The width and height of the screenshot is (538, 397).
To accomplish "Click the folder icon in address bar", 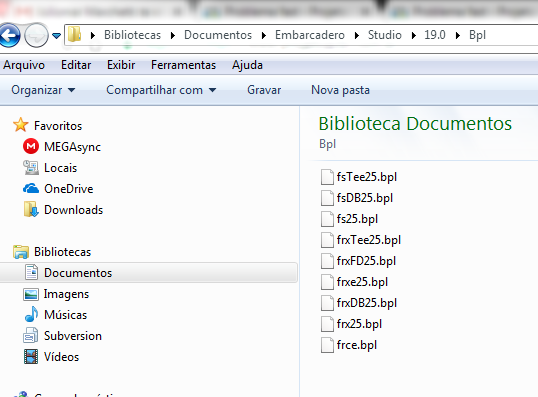I will (74, 35).
